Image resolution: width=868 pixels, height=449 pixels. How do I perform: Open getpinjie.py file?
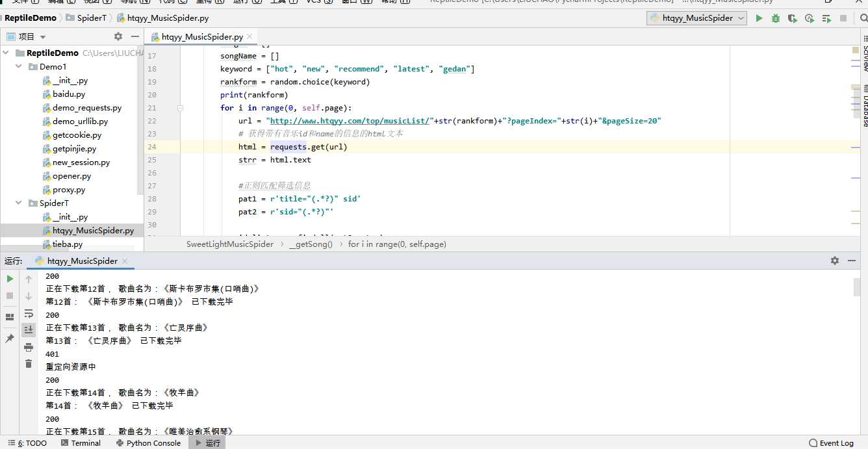click(x=74, y=148)
